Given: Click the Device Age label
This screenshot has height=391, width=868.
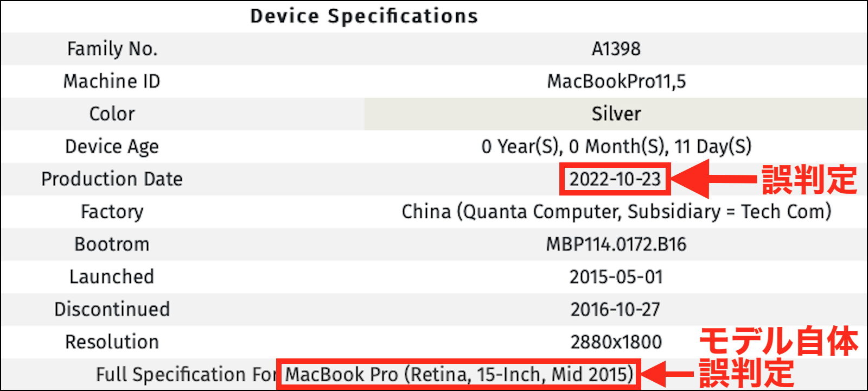Looking at the screenshot, I should pyautogui.click(x=112, y=147).
